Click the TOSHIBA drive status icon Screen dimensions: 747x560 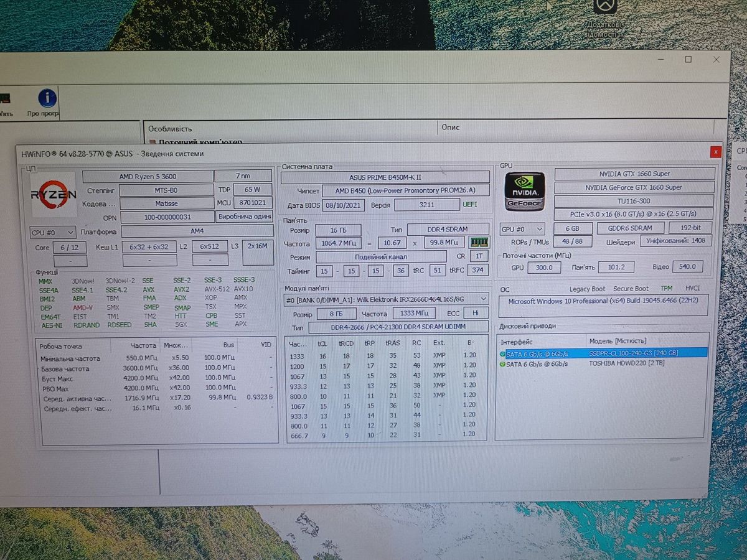502,363
